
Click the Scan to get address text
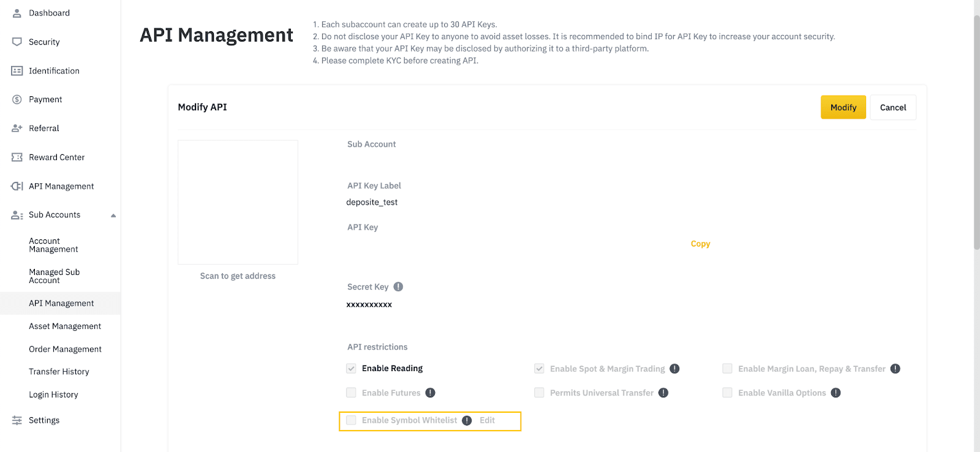point(238,276)
